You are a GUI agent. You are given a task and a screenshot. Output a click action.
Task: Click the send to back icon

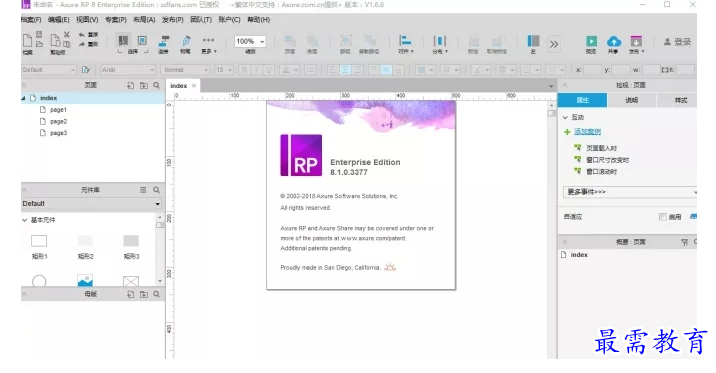point(312,41)
